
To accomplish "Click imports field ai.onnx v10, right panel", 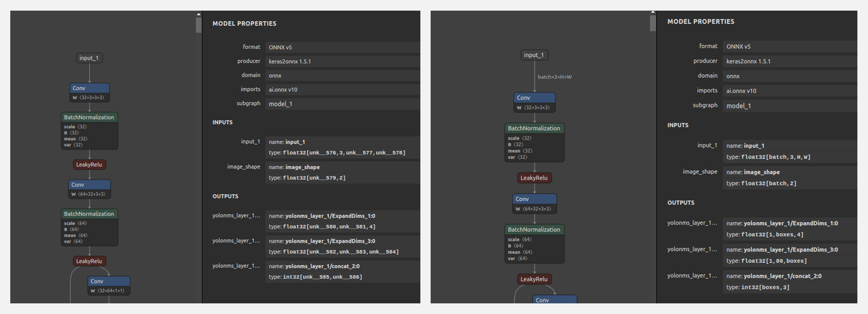I will pyautogui.click(x=790, y=91).
